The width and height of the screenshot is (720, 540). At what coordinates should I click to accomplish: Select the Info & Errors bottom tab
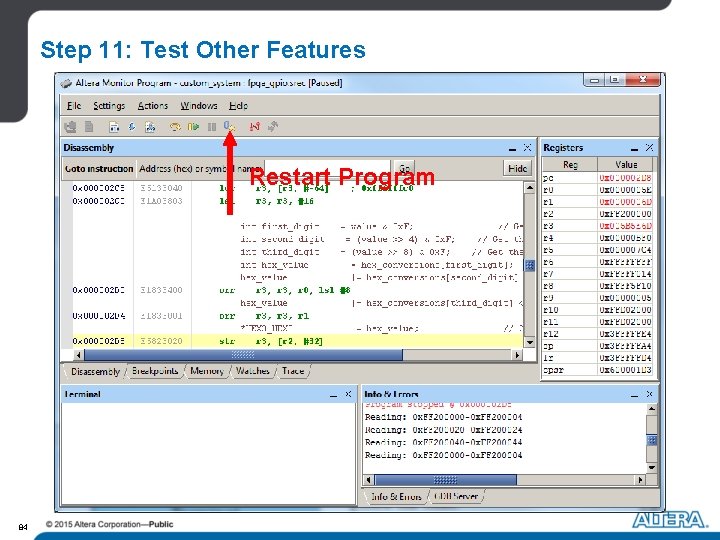[396, 496]
